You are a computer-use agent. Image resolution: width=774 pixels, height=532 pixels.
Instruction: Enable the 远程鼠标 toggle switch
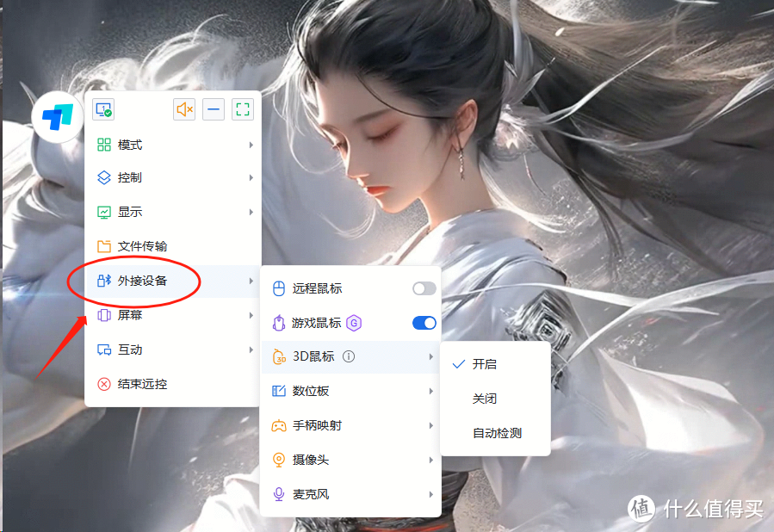[x=424, y=288]
